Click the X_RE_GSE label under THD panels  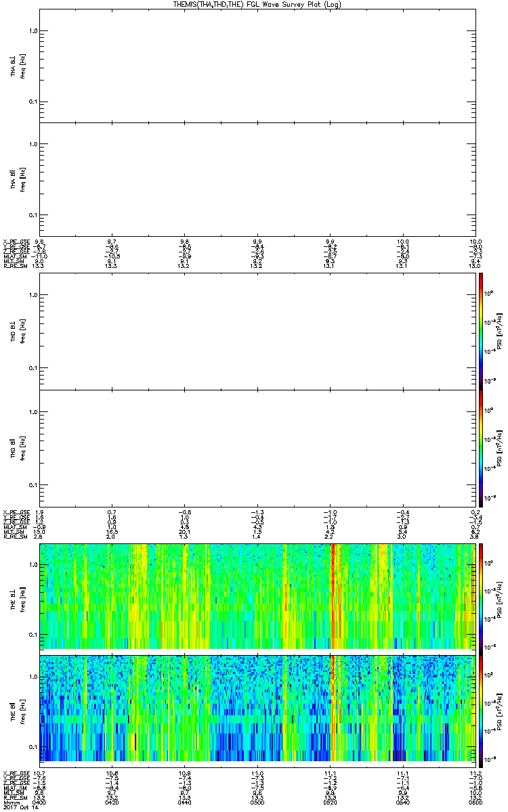tap(16, 512)
